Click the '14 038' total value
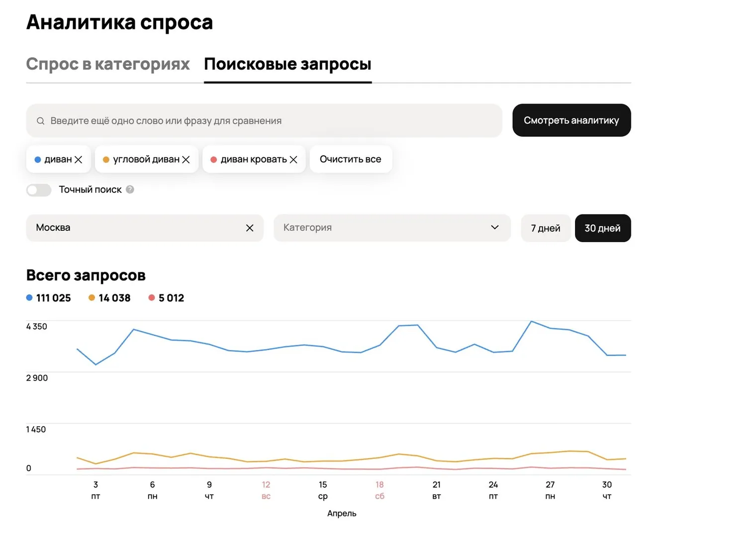Image resolution: width=756 pixels, height=539 pixels. pyautogui.click(x=114, y=298)
